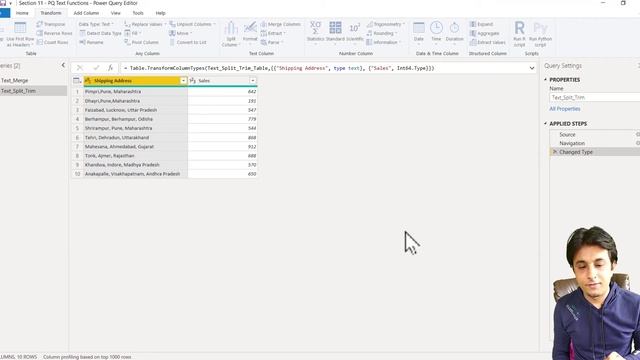
Task: Collapse the PROPERTIES section
Action: (x=546, y=80)
